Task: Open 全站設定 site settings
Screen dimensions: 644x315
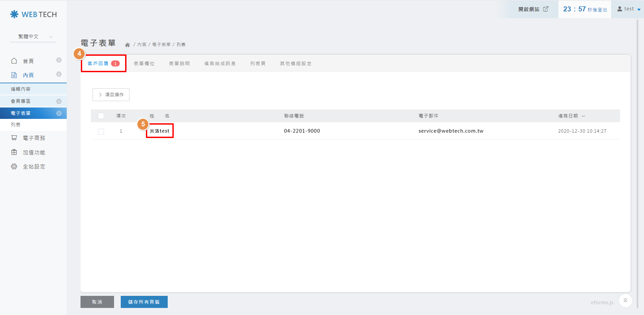Action: click(34, 167)
